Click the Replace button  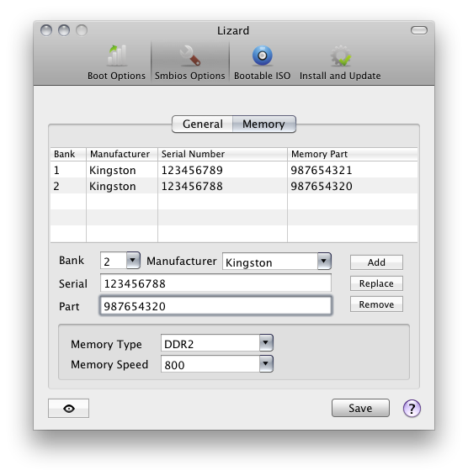click(x=376, y=283)
